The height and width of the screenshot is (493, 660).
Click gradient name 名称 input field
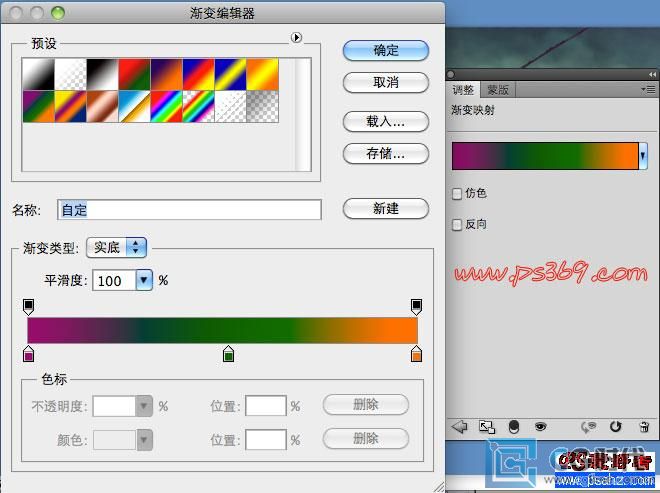[x=189, y=210]
